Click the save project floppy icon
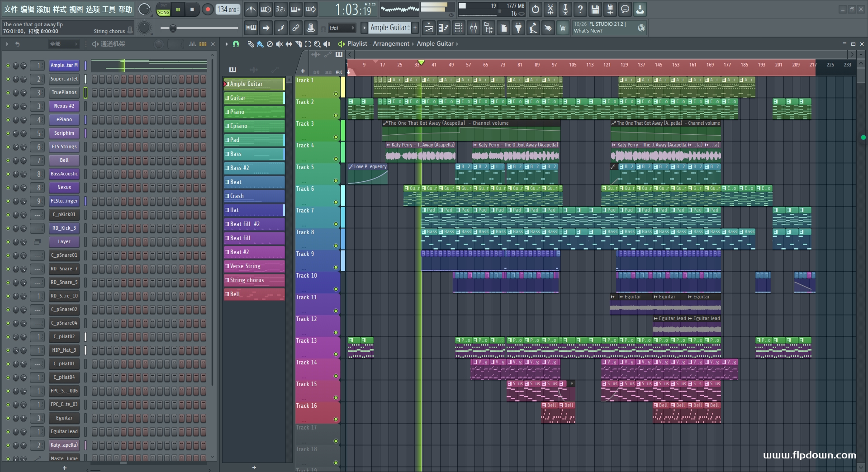The image size is (868, 472). pos(595,9)
